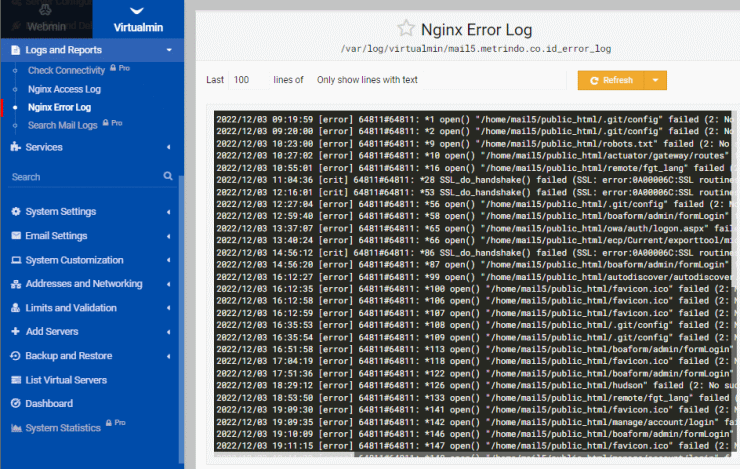
Task: Click the System Settings menu label
Action: point(61,211)
